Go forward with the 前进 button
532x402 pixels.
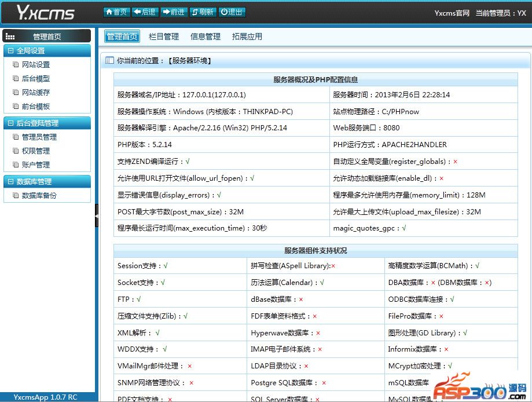pyautogui.click(x=174, y=12)
